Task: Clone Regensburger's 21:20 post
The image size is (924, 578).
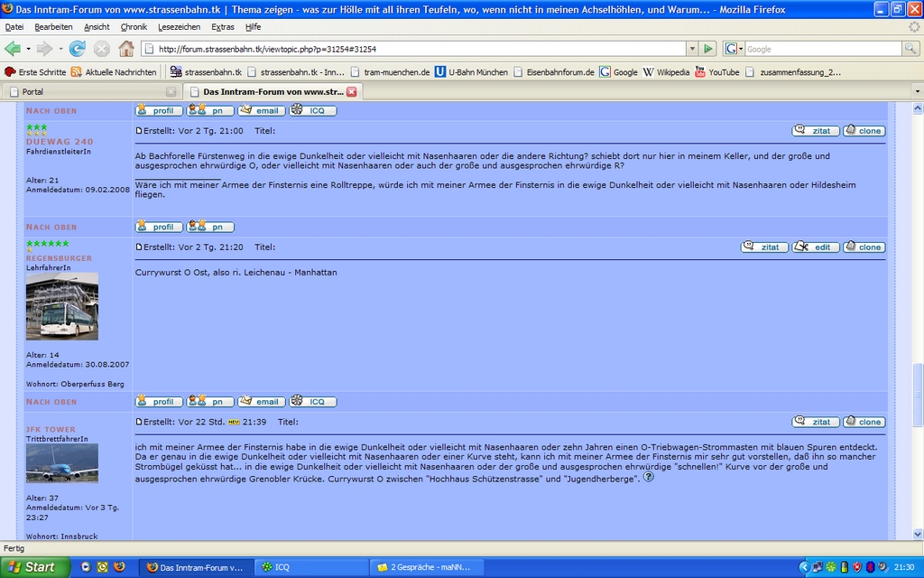Action: pos(864,247)
